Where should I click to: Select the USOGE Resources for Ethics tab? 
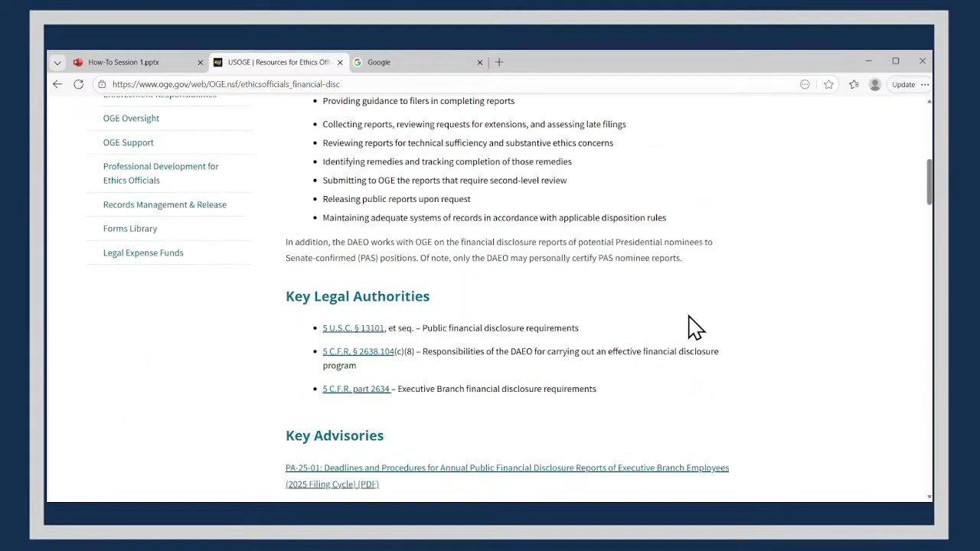tap(279, 63)
